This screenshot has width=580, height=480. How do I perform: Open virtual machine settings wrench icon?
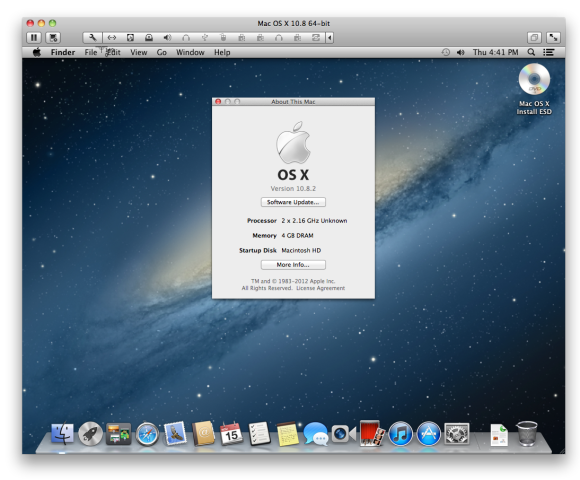click(x=92, y=37)
